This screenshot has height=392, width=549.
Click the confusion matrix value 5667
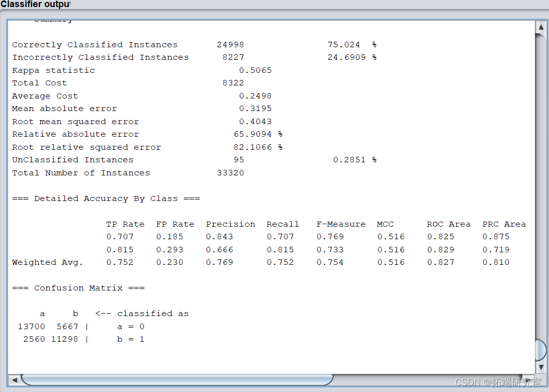(67, 327)
